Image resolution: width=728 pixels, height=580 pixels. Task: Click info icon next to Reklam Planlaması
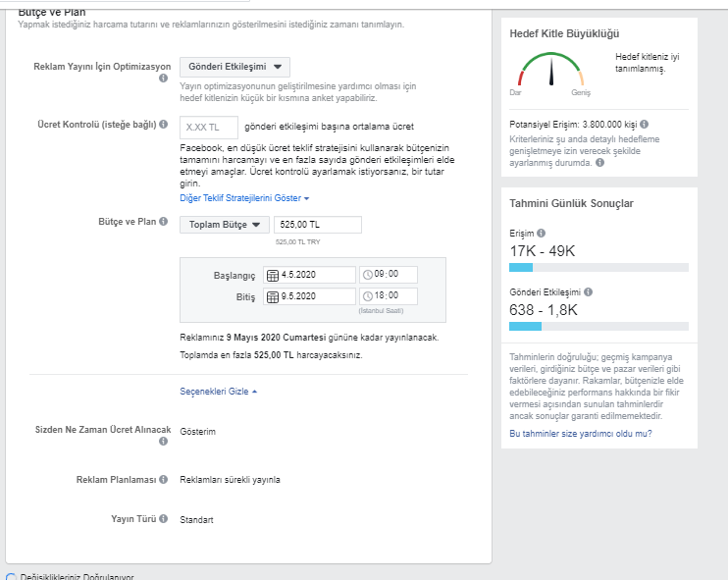pyautogui.click(x=164, y=479)
